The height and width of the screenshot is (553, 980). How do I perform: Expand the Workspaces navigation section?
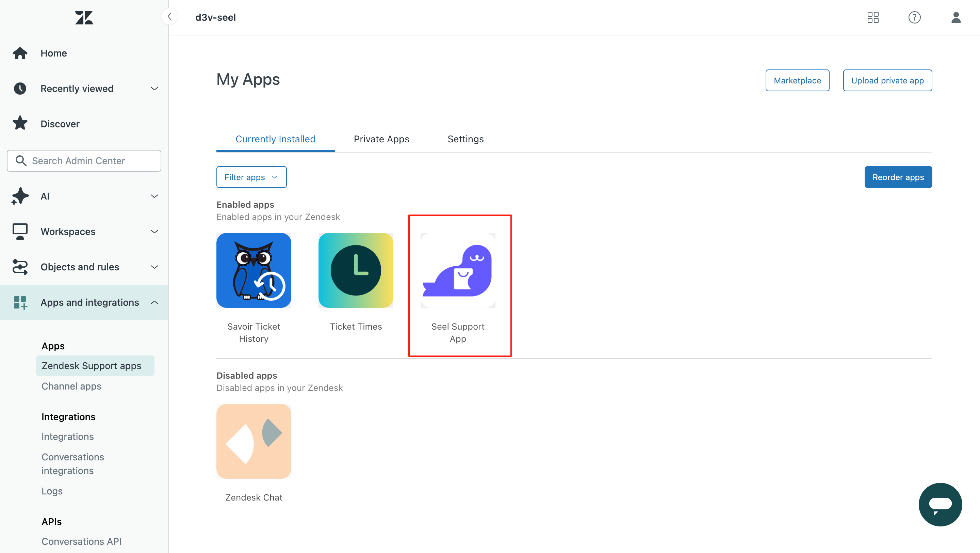(154, 232)
